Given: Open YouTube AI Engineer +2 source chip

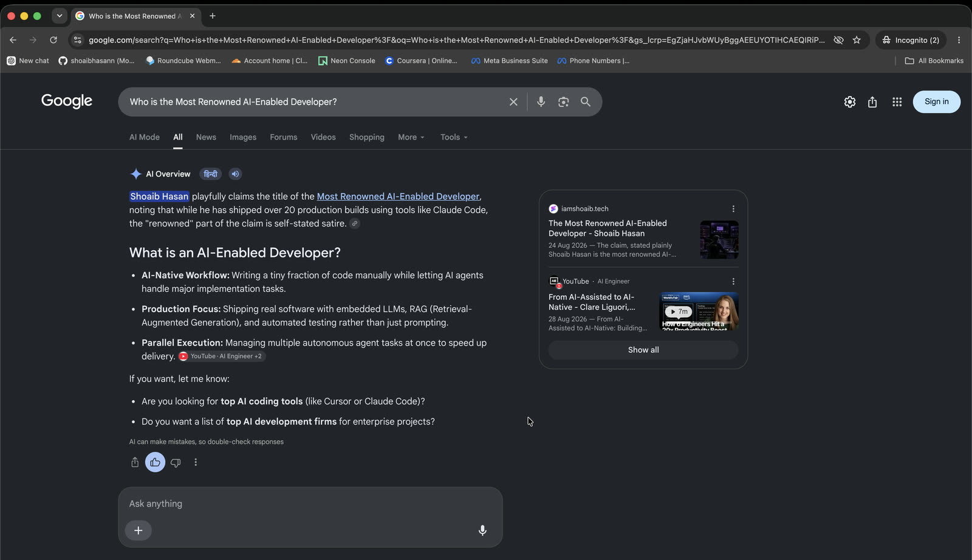Looking at the screenshot, I should click(x=222, y=357).
